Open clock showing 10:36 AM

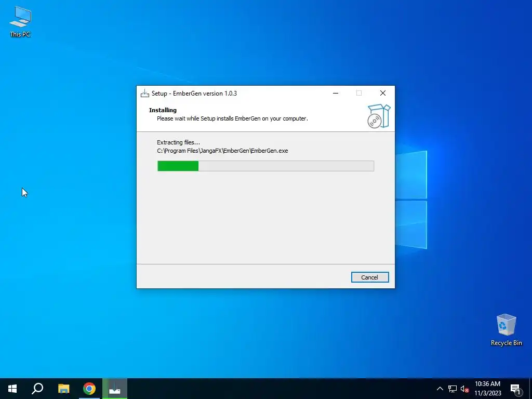point(487,389)
